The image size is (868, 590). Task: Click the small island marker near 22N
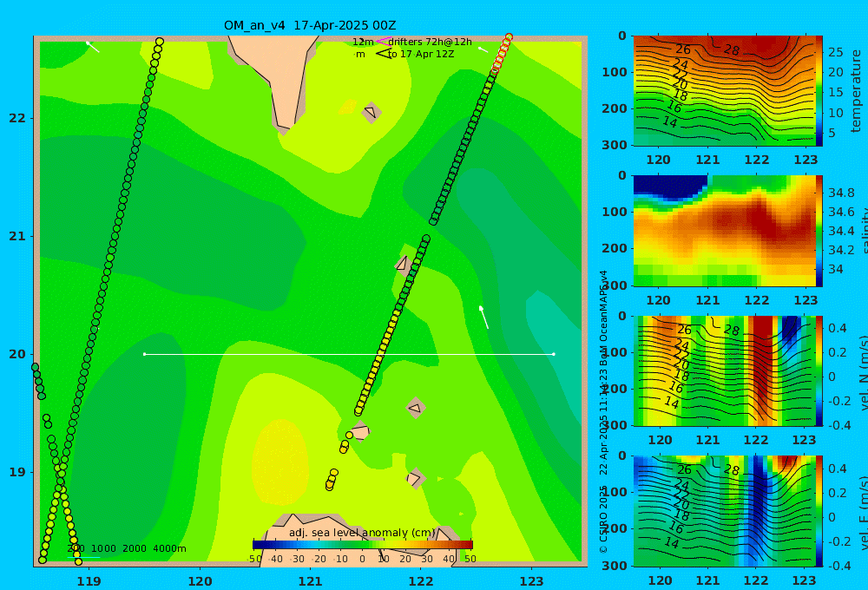[x=371, y=112]
